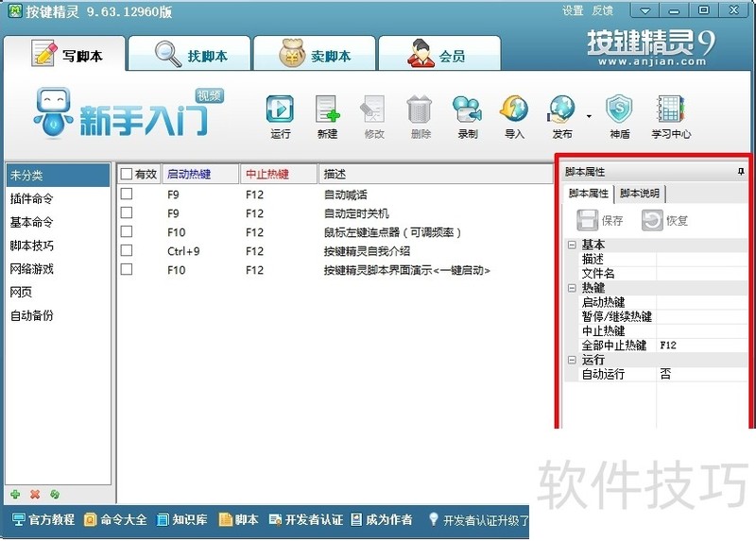The image size is (756, 541).
Task: Open 成为作者 in the bottom bar
Action: click(382, 519)
